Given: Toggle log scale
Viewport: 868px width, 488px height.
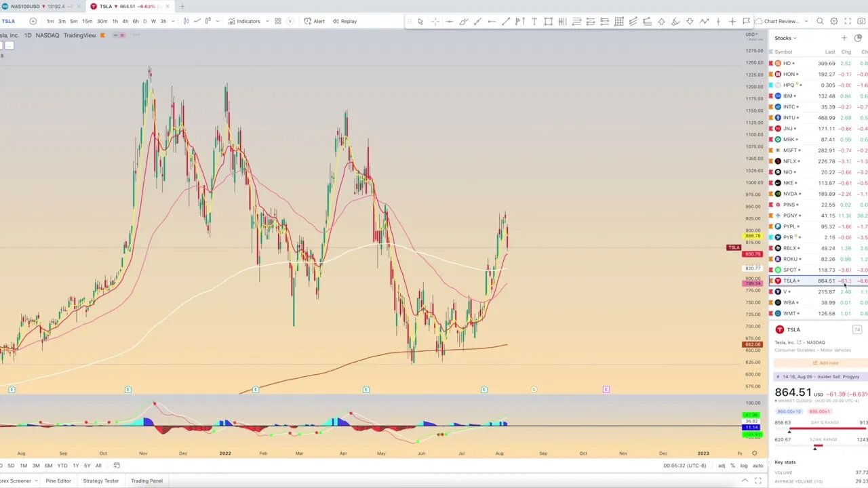Looking at the screenshot, I should (x=745, y=466).
